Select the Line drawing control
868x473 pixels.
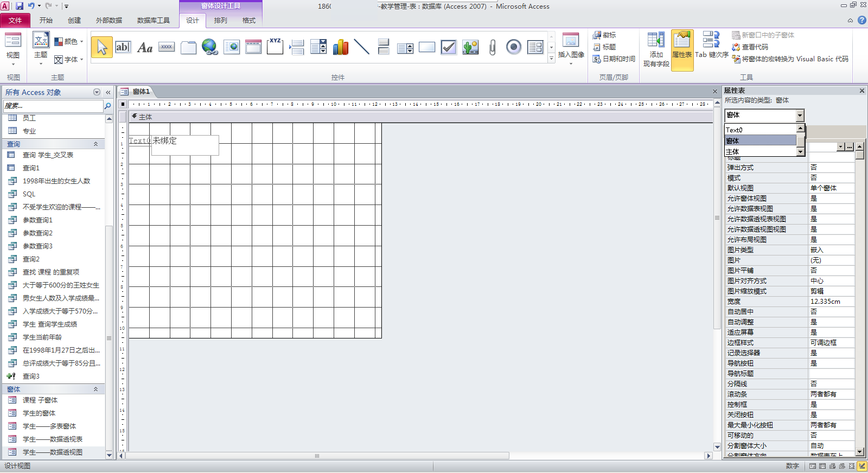[x=362, y=47]
